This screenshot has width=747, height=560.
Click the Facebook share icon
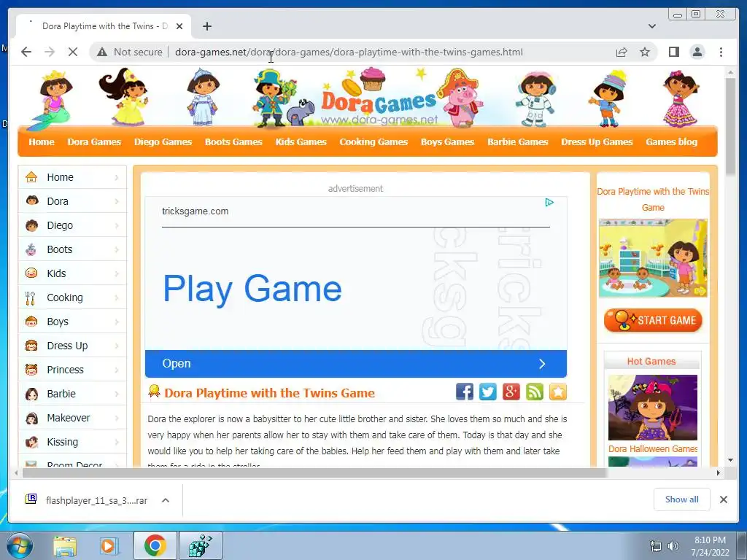(465, 392)
